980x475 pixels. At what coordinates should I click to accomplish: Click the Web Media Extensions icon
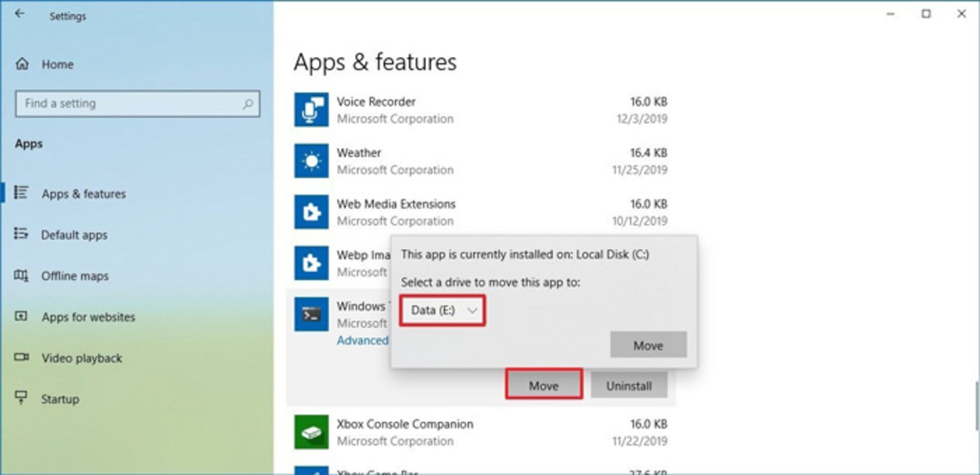[311, 212]
